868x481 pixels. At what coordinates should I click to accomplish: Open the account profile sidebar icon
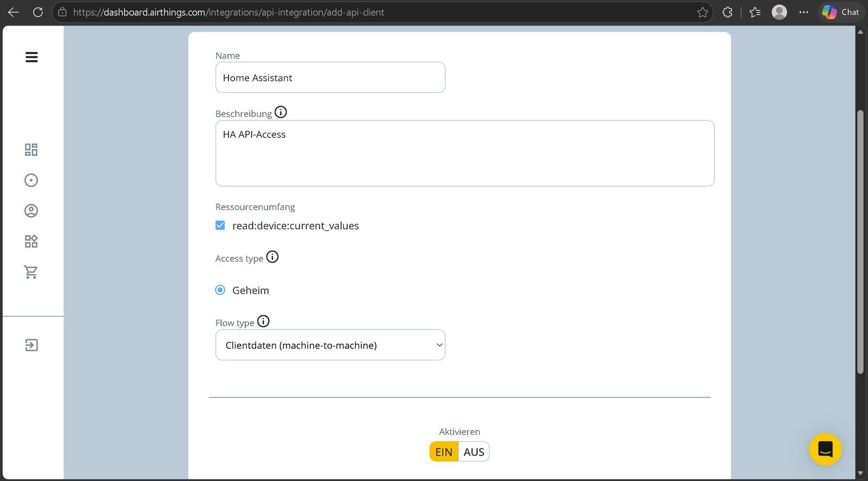pos(31,211)
